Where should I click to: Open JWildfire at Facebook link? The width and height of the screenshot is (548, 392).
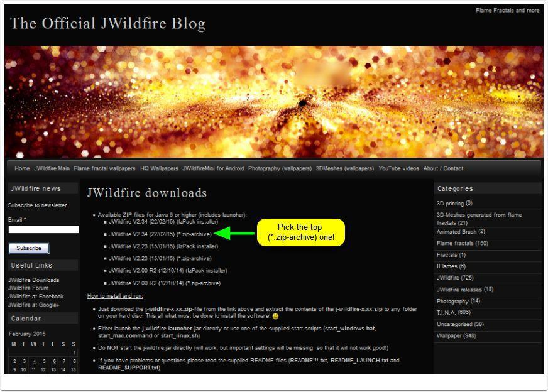click(36, 297)
